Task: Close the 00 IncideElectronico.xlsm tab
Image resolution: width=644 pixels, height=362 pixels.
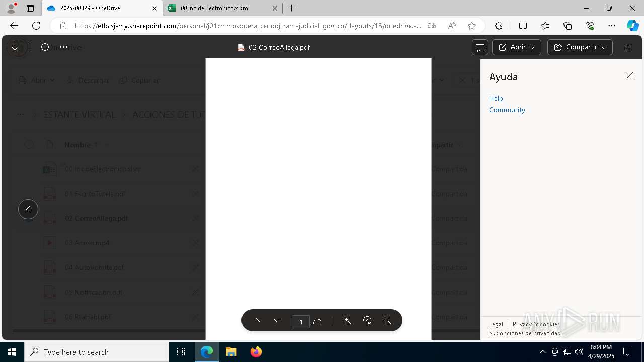Action: [x=275, y=8]
